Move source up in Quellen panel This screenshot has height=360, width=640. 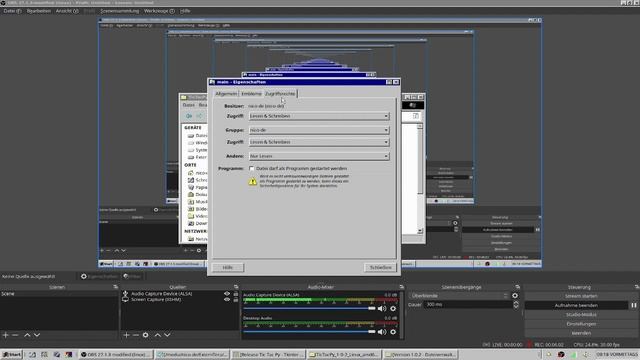158,335
